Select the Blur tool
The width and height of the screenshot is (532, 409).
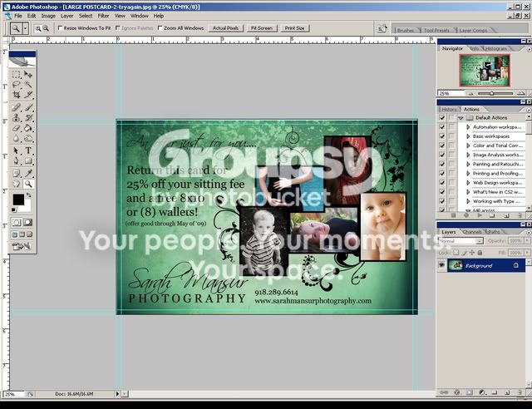coord(16,138)
